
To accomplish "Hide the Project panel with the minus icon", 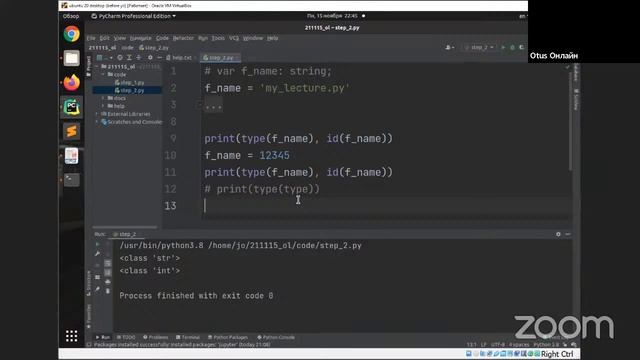I will 160,58.
